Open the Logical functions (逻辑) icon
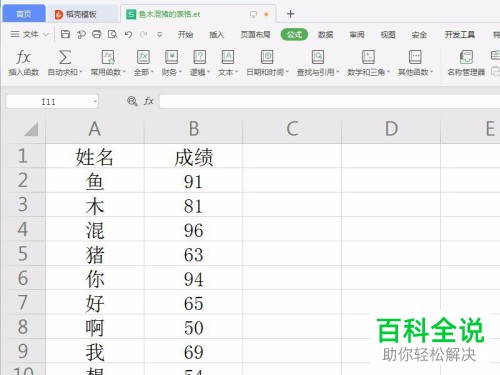The image size is (500, 375). (x=200, y=57)
